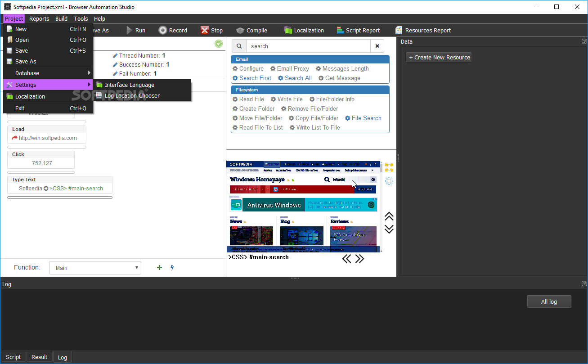Select Interface Language in Settings submenu

pos(142,85)
